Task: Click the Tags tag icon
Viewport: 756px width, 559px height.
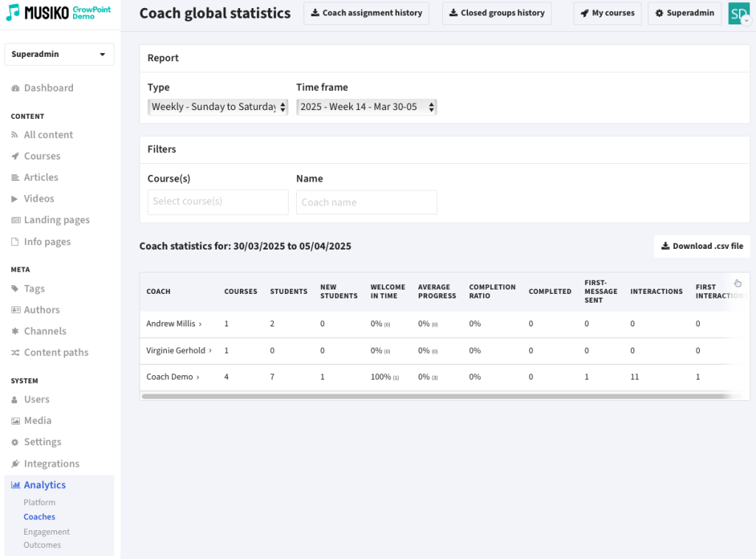Action: 15,289
